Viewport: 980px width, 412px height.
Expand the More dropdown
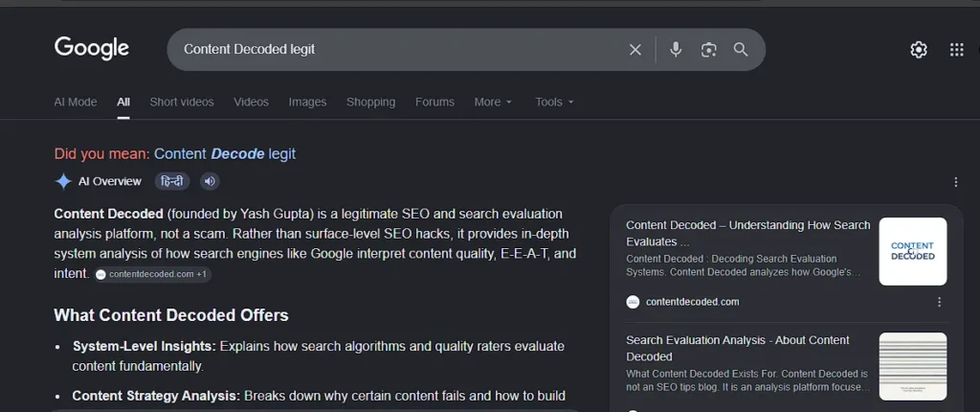[493, 103]
